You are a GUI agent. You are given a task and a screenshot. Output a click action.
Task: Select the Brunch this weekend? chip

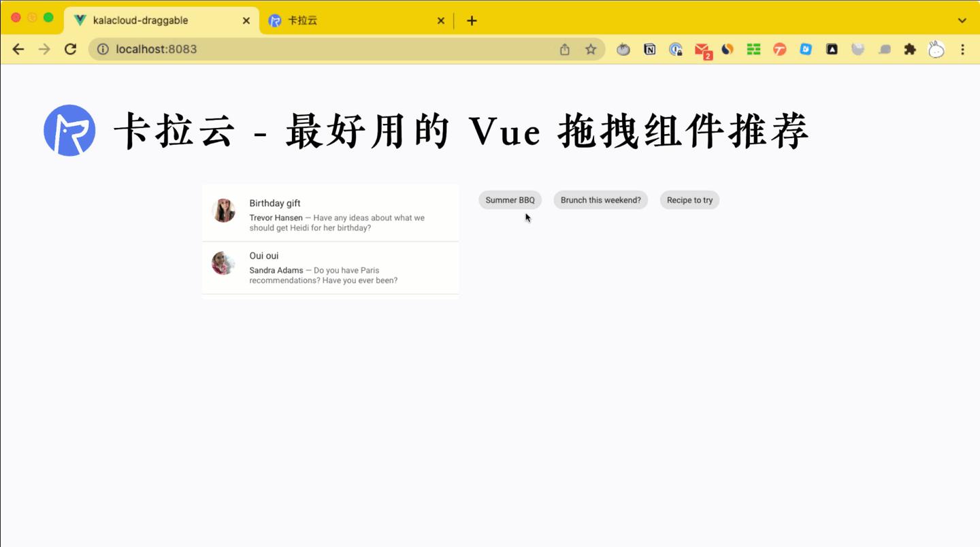coord(600,199)
